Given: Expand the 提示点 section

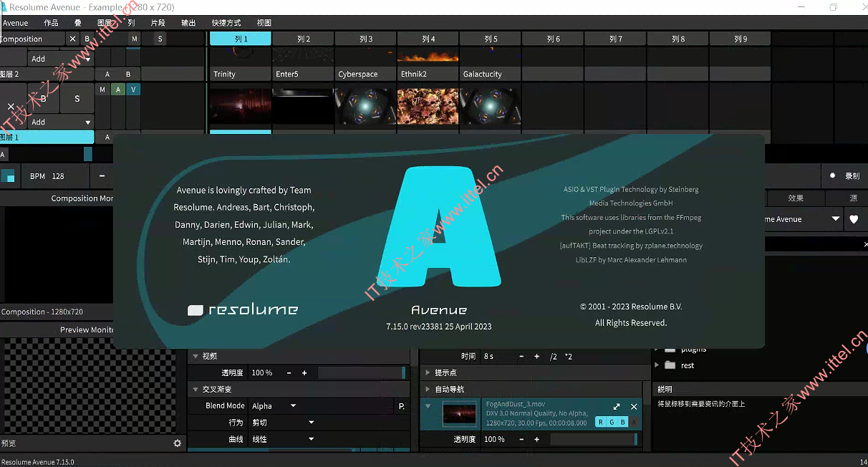Looking at the screenshot, I should click(428, 372).
